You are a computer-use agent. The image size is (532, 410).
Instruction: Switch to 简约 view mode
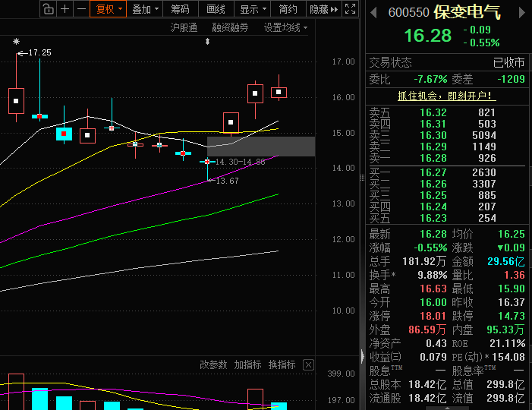point(288,9)
